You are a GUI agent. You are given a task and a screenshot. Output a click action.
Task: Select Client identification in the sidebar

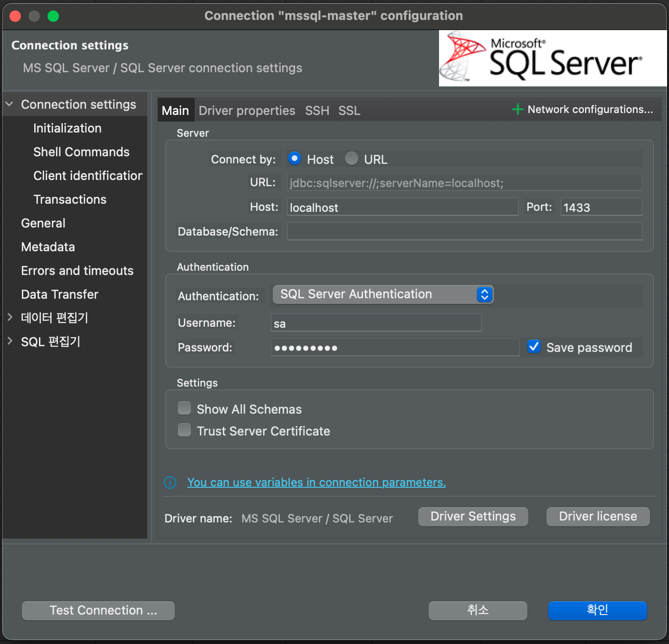pos(88,176)
